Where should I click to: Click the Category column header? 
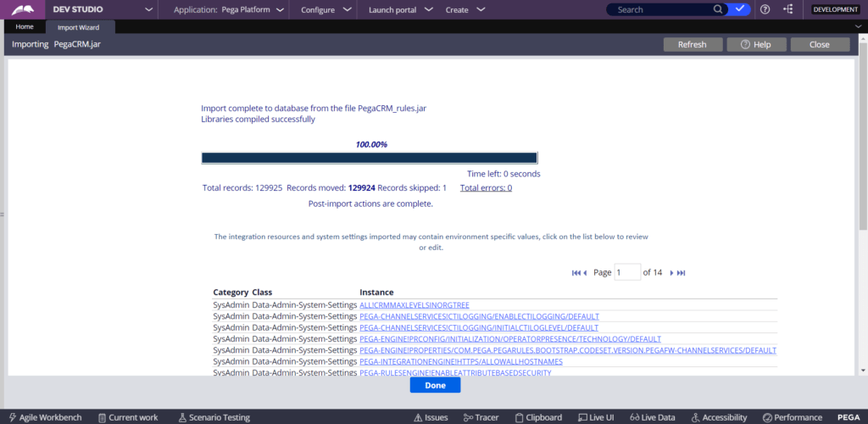231,293
